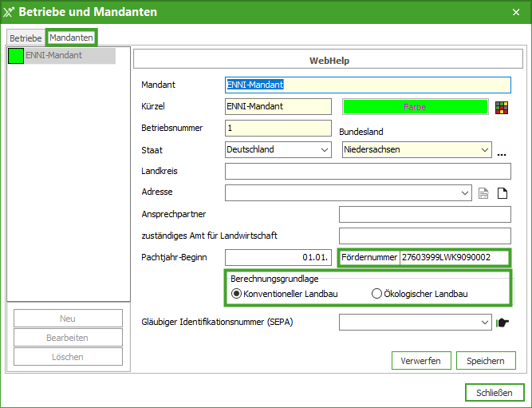This screenshot has width=532, height=408.
Task: Click into the Fördernummer input field
Action: (455, 257)
